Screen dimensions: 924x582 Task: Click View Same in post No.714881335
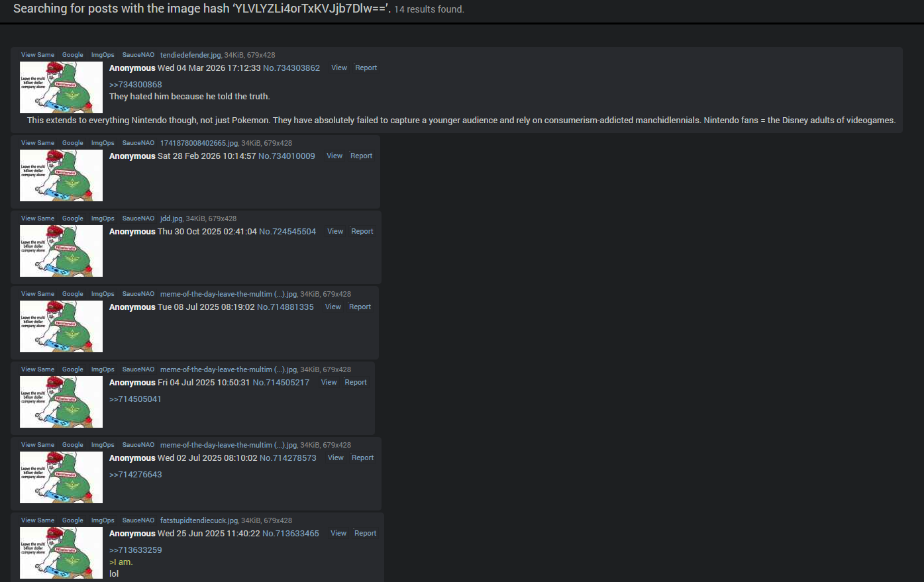pos(38,294)
